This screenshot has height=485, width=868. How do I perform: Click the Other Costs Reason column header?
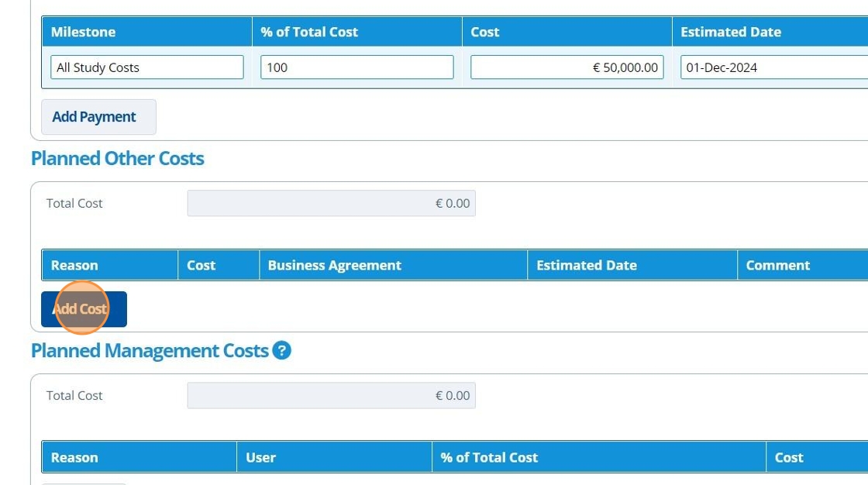tap(74, 265)
